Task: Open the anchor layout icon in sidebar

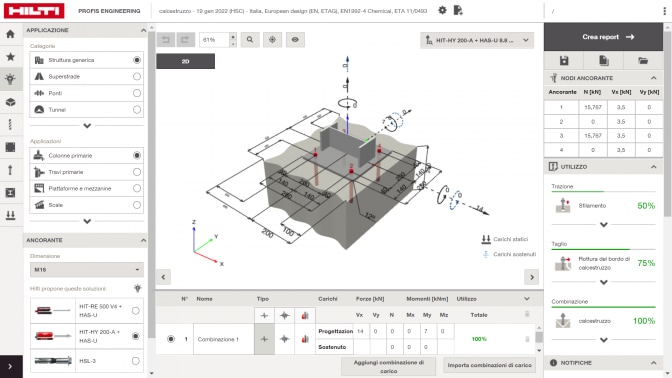Action: [11, 125]
